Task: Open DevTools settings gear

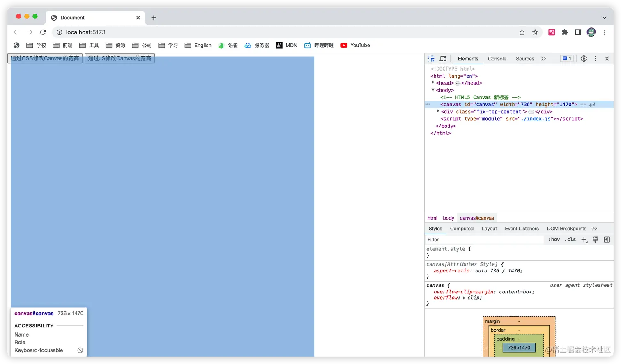Action: click(x=584, y=59)
